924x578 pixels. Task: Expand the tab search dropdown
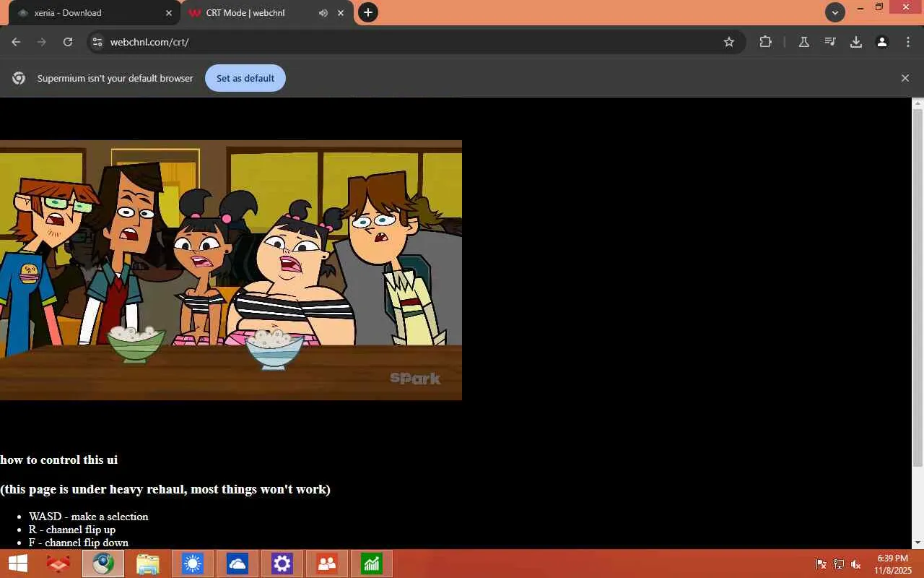[x=835, y=12]
